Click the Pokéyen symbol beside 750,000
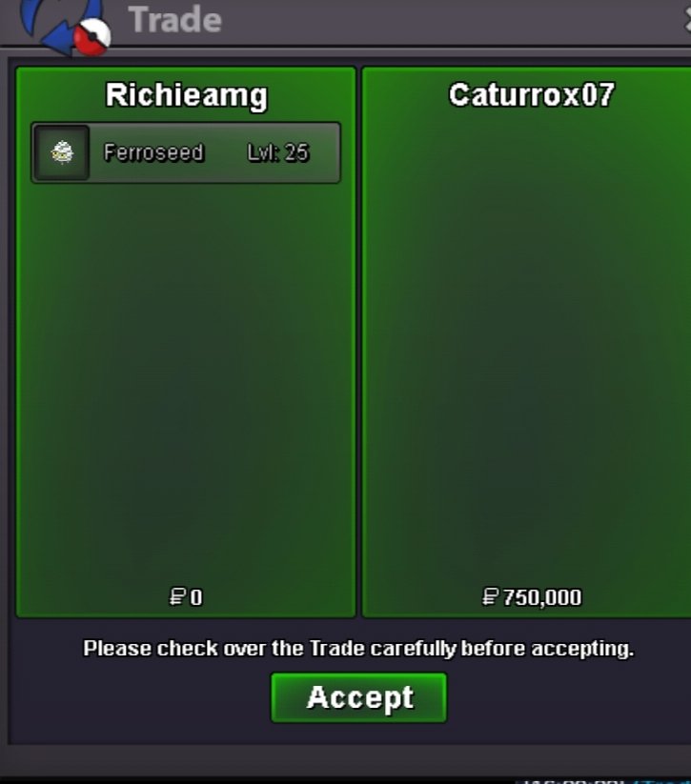The width and height of the screenshot is (691, 784). 490,596
